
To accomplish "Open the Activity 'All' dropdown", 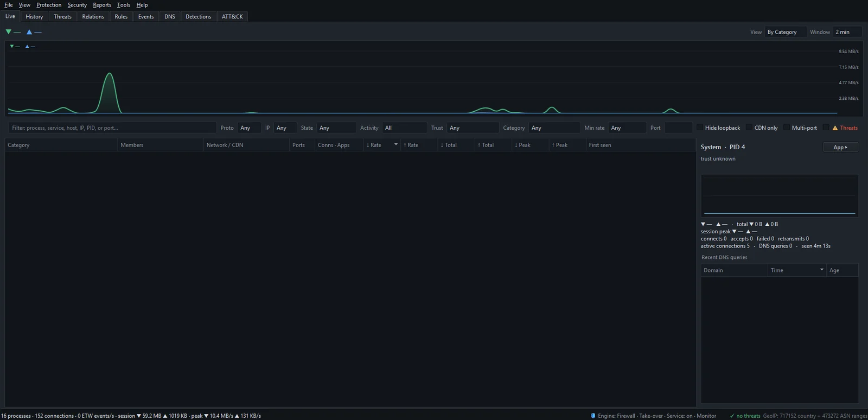I will point(404,128).
